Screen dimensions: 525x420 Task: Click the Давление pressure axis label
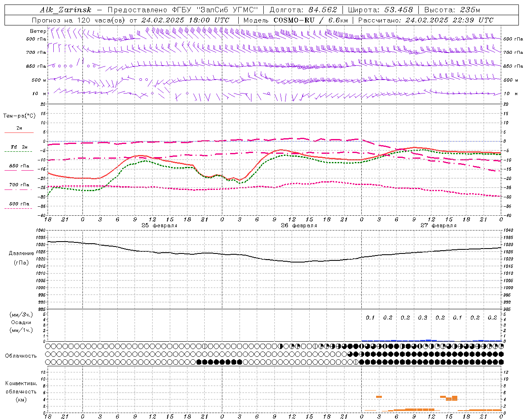coord(21,253)
